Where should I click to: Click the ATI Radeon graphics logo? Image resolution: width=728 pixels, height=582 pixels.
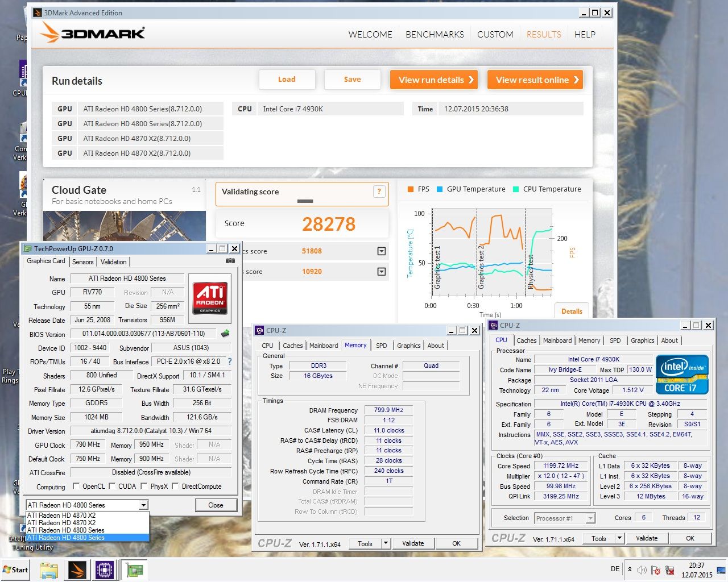click(211, 298)
